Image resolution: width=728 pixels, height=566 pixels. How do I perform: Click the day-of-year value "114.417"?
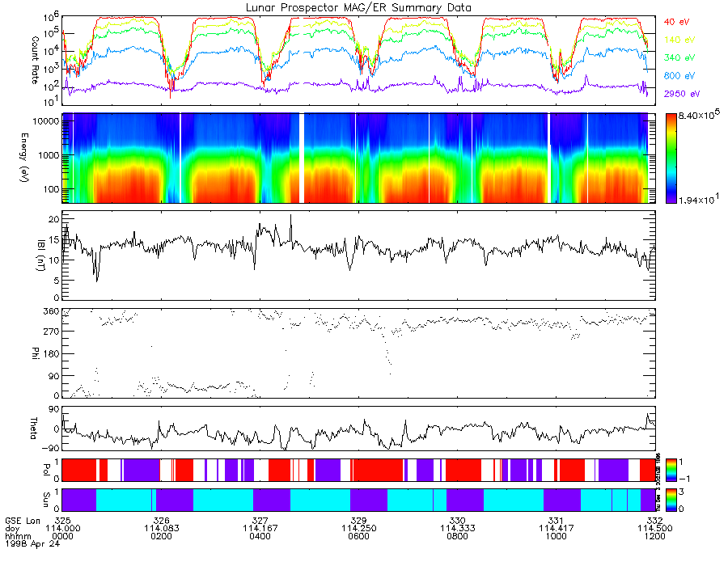pyautogui.click(x=557, y=529)
